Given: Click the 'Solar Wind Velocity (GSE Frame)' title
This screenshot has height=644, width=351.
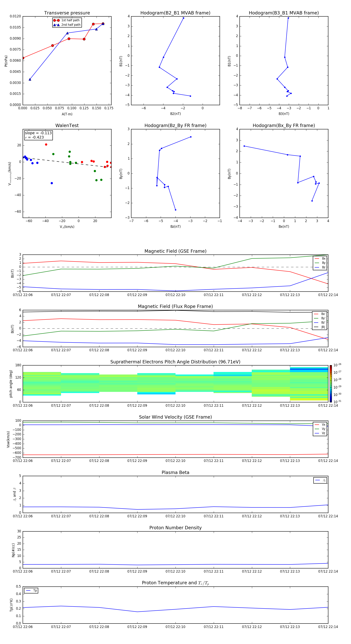Looking at the screenshot, I should (x=175, y=417).
